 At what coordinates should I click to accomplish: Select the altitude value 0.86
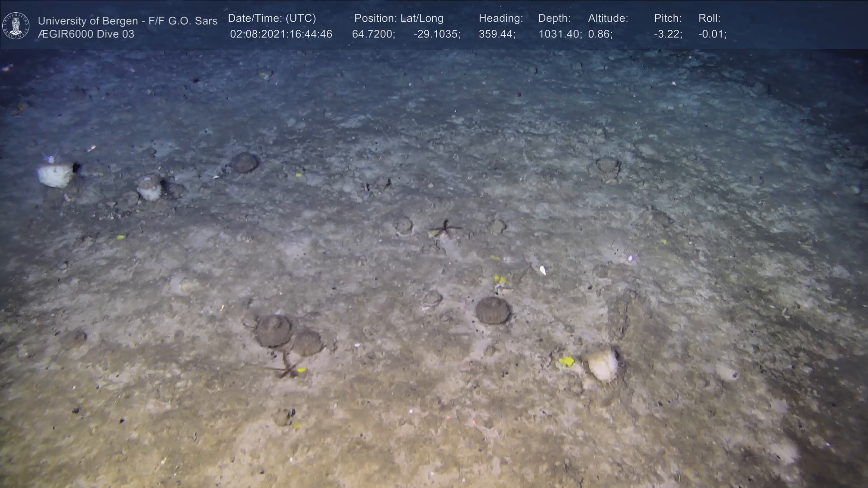tap(600, 34)
